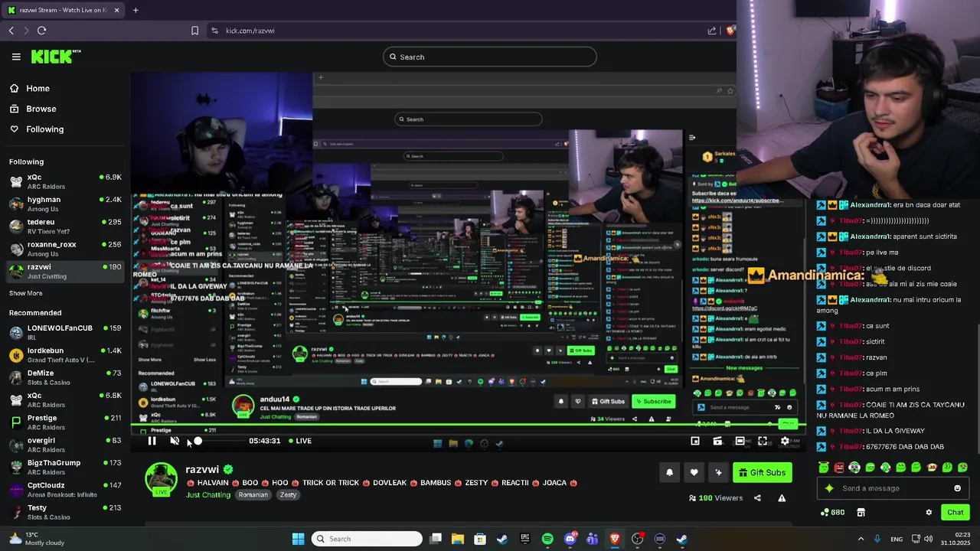The image size is (980, 551).
Task: Open DeMize recommended channel
Action: (65, 377)
